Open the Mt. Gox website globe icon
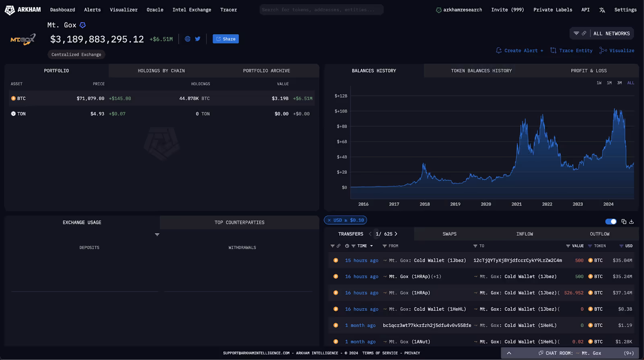Screen dimensions: 644x360 (x=188, y=39)
